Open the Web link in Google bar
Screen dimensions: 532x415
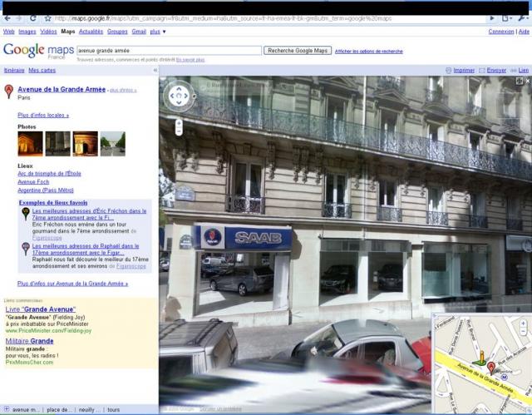coord(9,32)
